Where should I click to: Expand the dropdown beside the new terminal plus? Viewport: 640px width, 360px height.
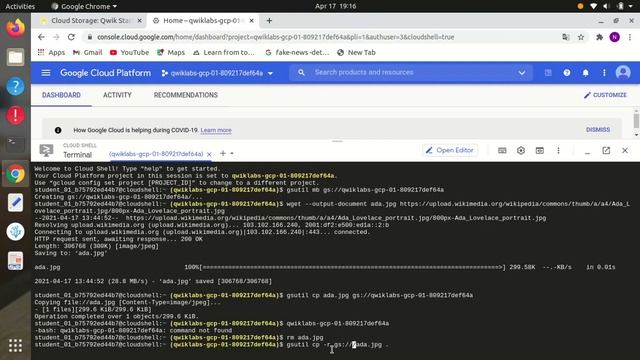(x=232, y=153)
